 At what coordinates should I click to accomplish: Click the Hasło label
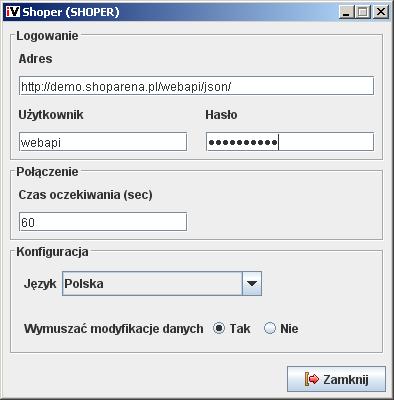point(221,115)
